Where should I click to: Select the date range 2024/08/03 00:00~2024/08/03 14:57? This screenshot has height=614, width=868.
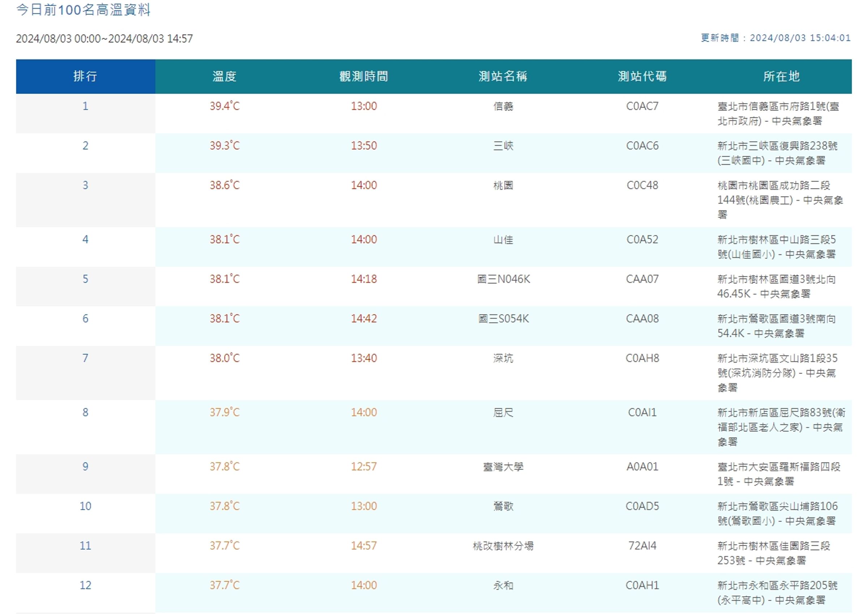click(105, 39)
